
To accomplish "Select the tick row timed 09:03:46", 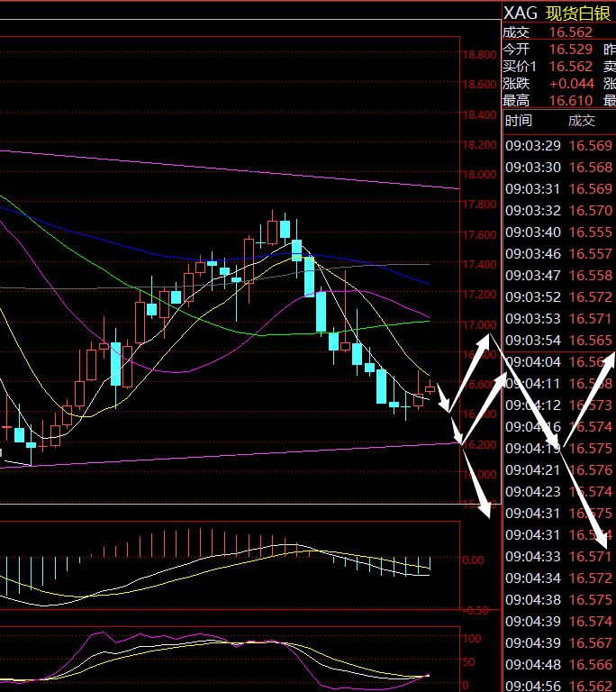I will [x=559, y=254].
